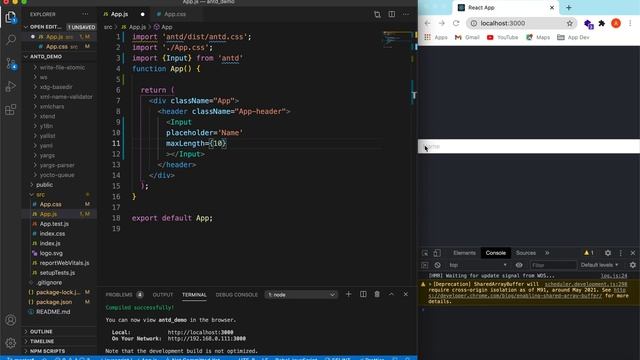Open Explorer more actions ellipsis
This screenshot has height=360, width=640.
point(85,14)
